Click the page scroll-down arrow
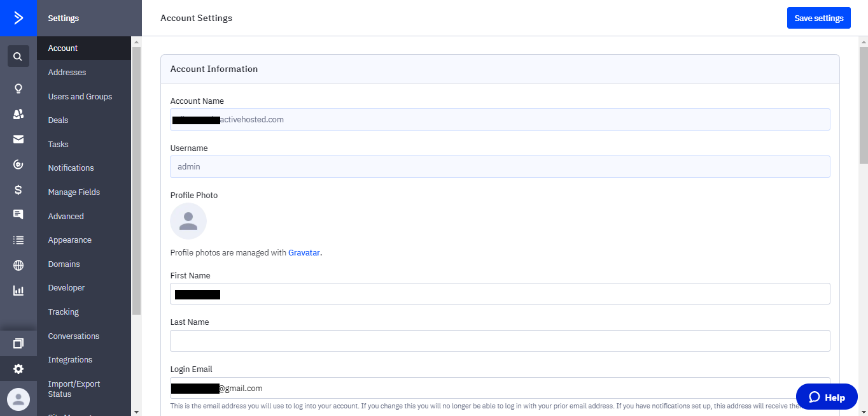 tap(864, 412)
